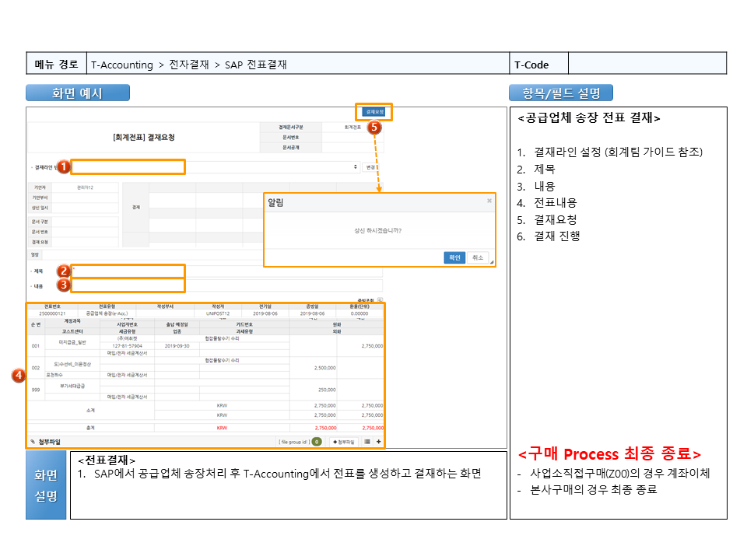Viewport: 747px width, 560px height.
Task: Cancel submission with 취소 in 알림 dialog
Action: pyautogui.click(x=477, y=257)
